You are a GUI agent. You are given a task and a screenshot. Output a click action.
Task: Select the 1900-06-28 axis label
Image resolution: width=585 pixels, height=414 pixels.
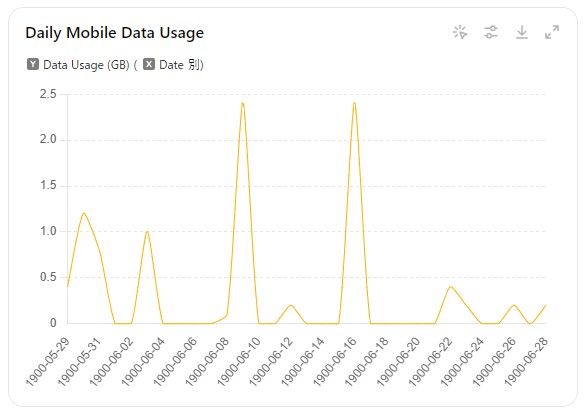(526, 361)
